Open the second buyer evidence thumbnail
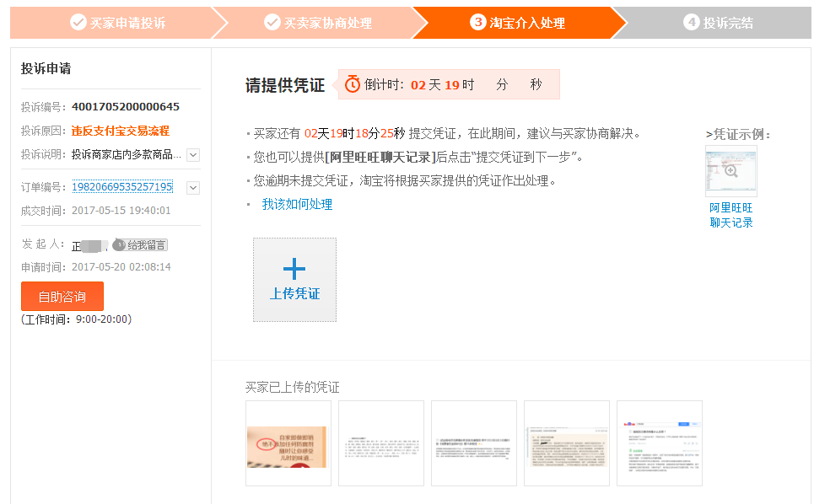Viewport: 814px width, 504px height. pyautogui.click(x=381, y=442)
